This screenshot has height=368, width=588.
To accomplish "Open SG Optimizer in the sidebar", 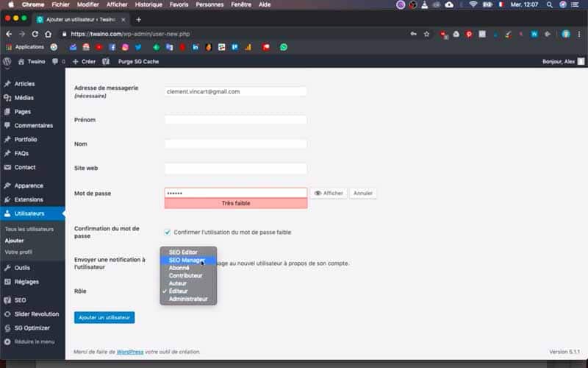I will (x=32, y=328).
